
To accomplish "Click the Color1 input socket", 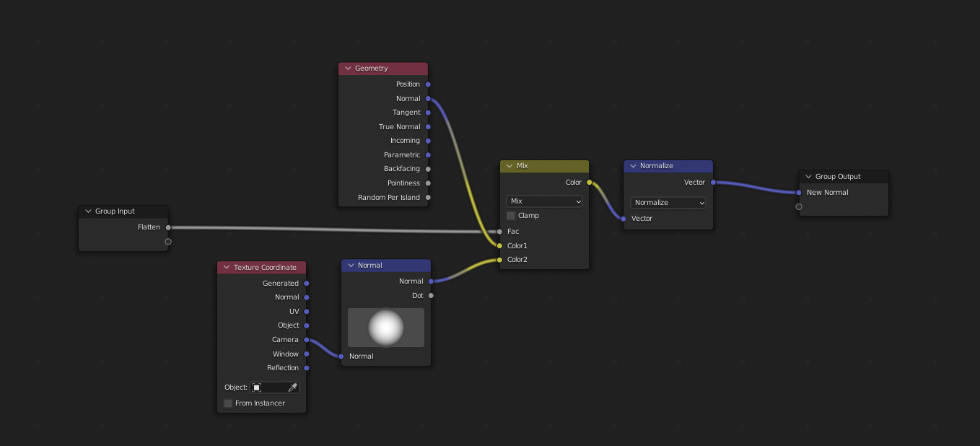I will click(x=499, y=246).
